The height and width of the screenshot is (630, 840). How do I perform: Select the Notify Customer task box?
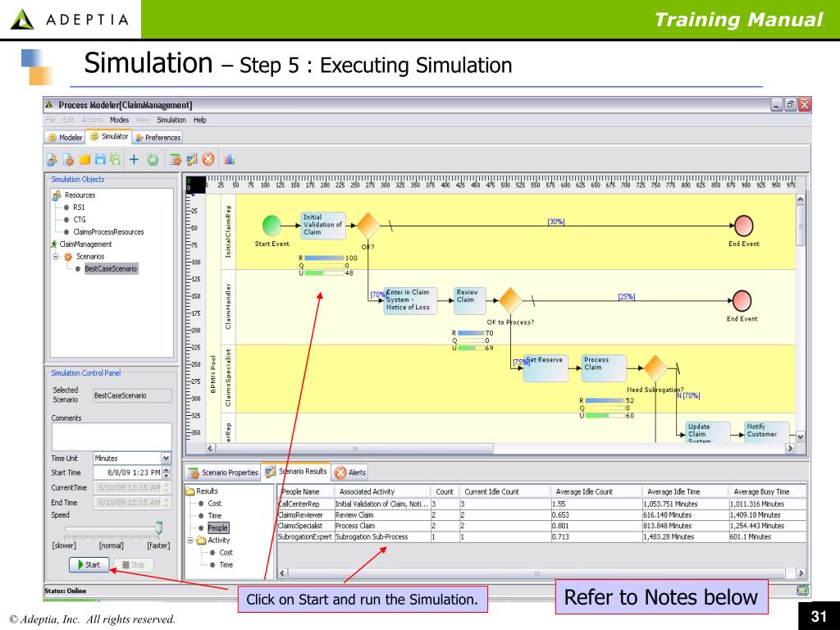point(767,431)
